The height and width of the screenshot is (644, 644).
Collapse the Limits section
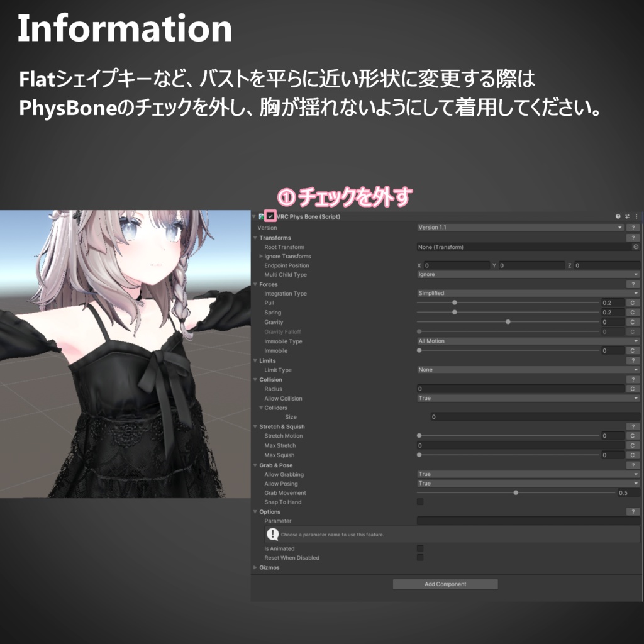pos(255,360)
